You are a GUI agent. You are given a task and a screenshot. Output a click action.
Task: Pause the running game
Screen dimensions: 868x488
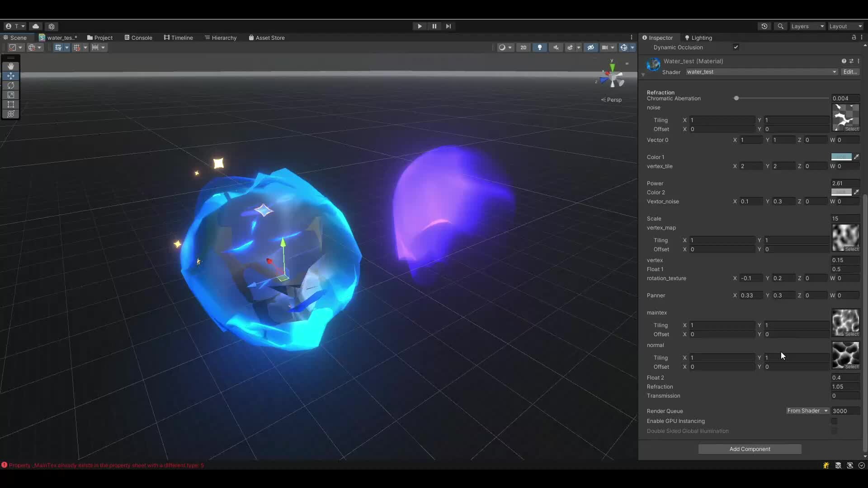(434, 26)
